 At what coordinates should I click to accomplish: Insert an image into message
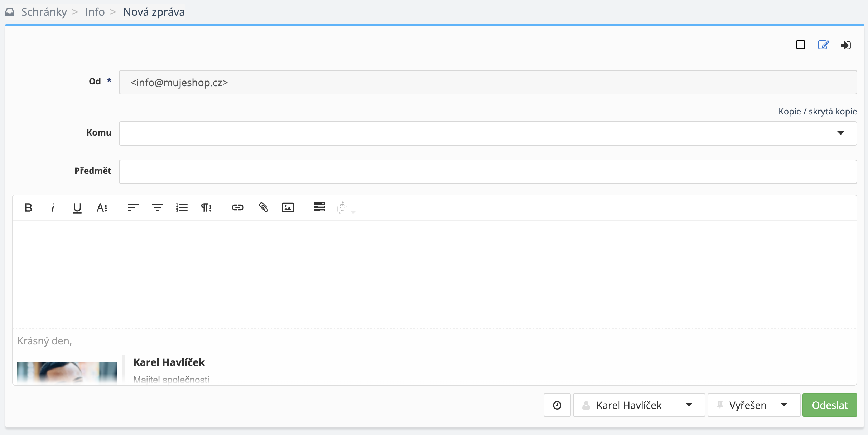[x=288, y=207]
